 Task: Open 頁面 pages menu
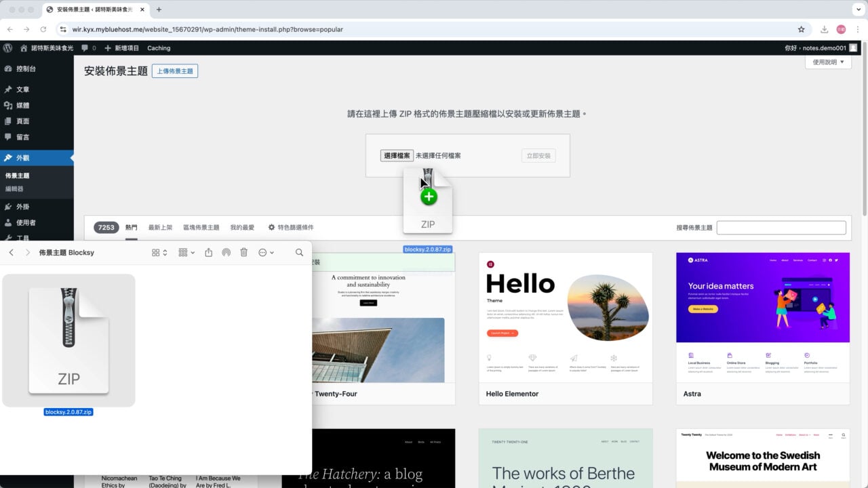coord(22,121)
